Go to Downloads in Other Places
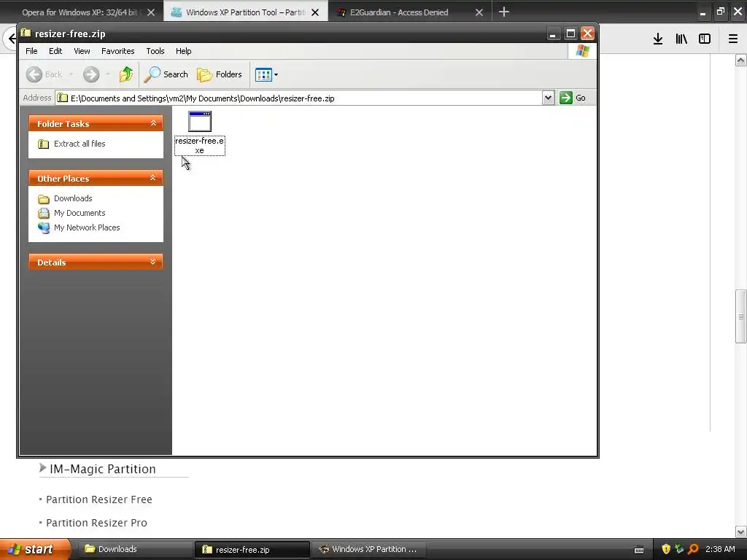 coord(73,198)
